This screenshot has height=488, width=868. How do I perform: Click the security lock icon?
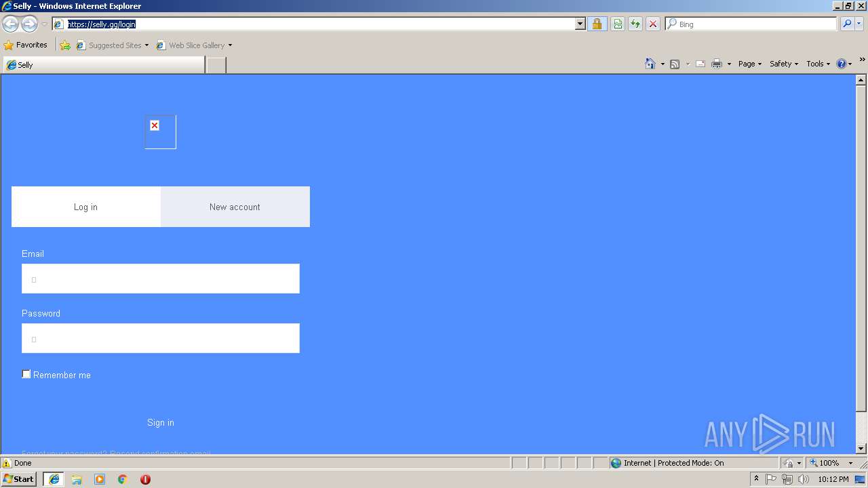coord(597,24)
